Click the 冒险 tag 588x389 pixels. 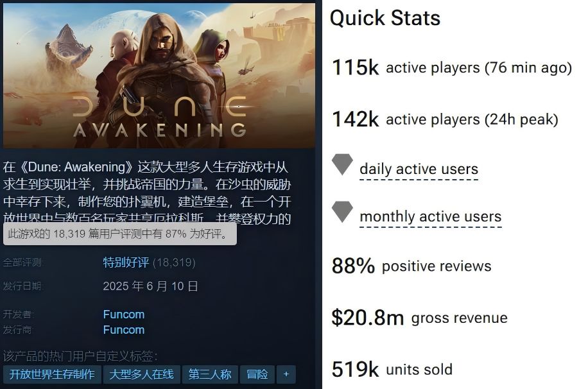257,374
